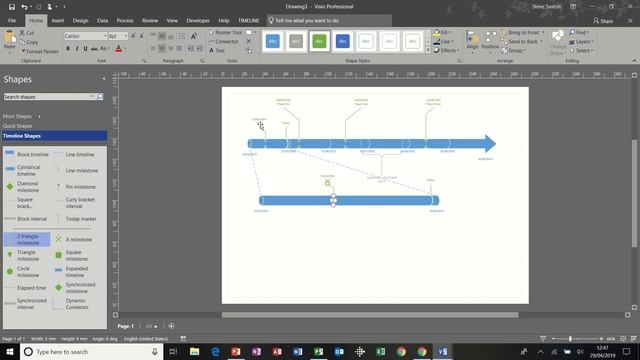Open Quick Shapes stencil
640x360 pixels.
(18, 126)
